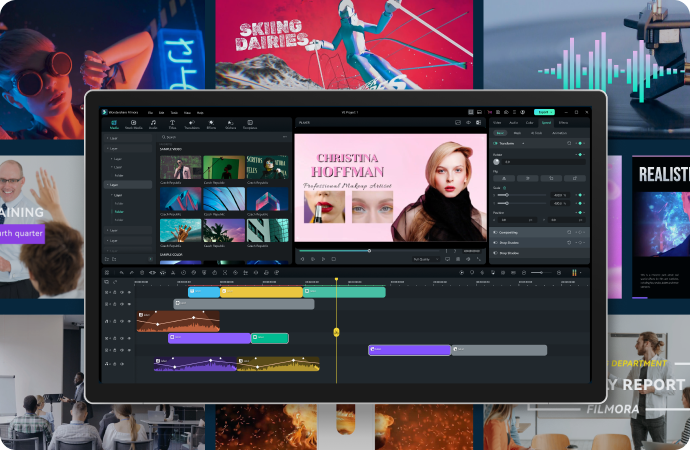Add a keyframe for the Position property
Screen dimensions: 690x450
click(x=580, y=212)
